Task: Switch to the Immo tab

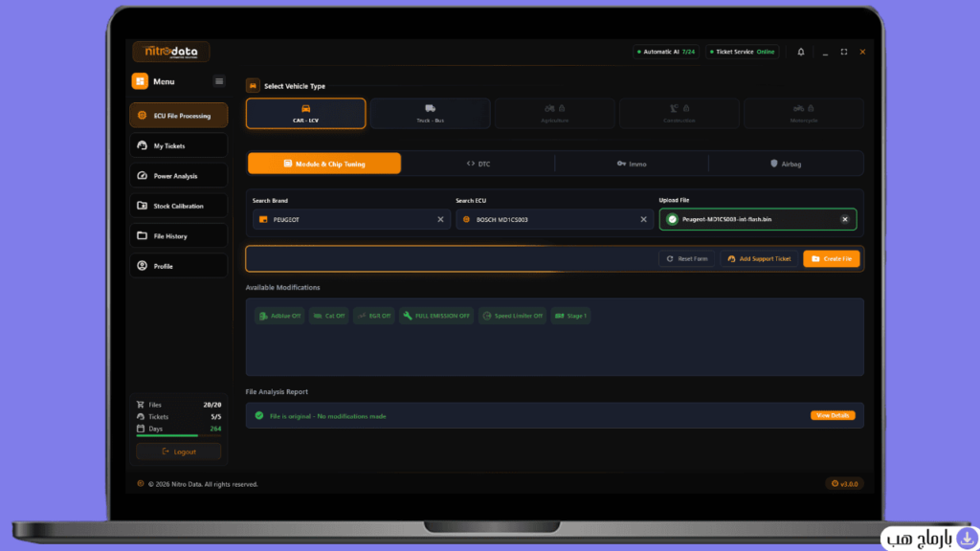Action: click(x=632, y=164)
